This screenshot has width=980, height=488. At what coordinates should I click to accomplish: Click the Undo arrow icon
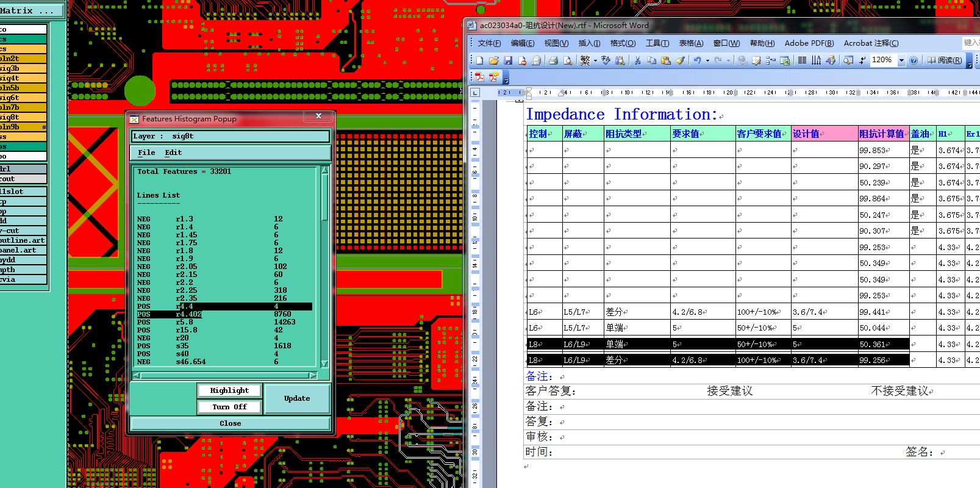697,60
